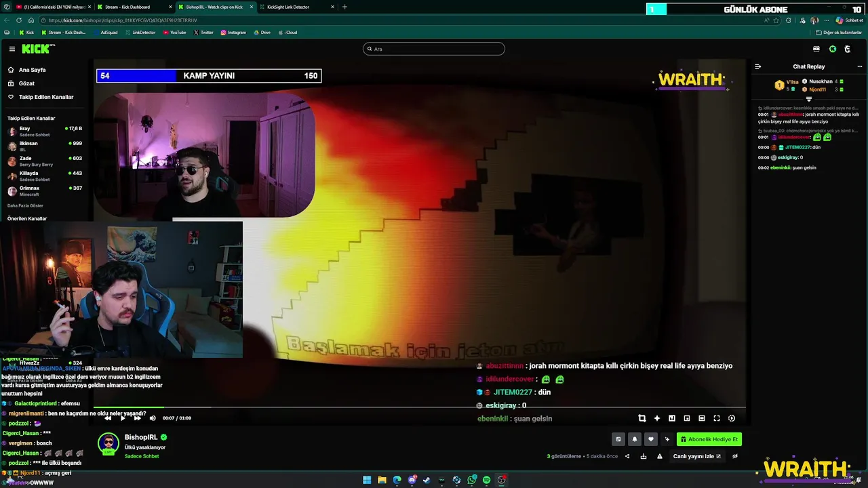This screenshot has width=868, height=488.
Task: Toggle channel notifications bell
Action: pos(634,439)
